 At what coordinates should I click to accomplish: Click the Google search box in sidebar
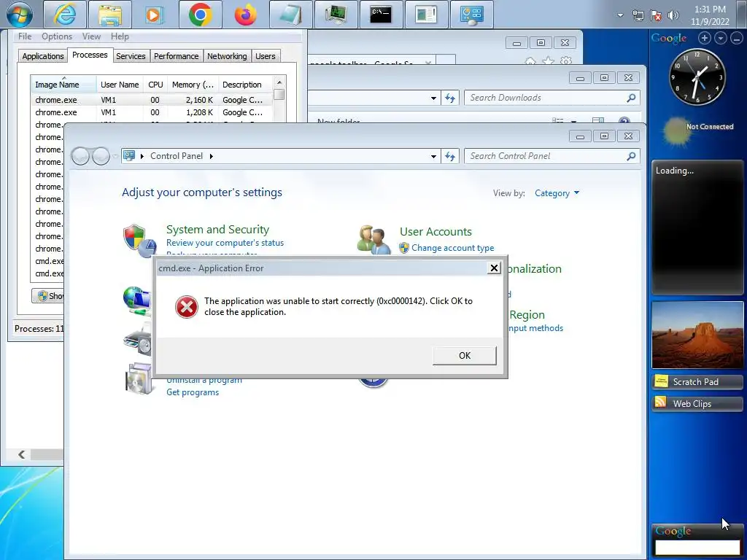[697, 548]
